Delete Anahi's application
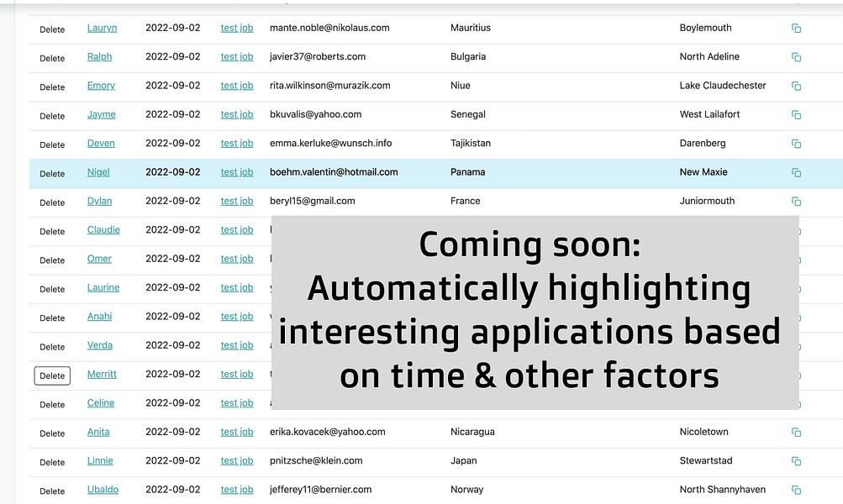The image size is (843, 504). click(x=52, y=318)
